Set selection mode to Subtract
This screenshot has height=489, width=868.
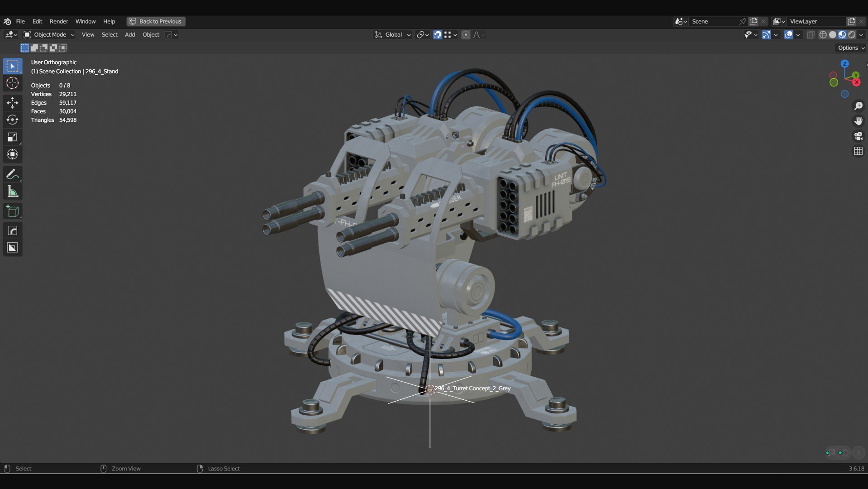(x=44, y=48)
